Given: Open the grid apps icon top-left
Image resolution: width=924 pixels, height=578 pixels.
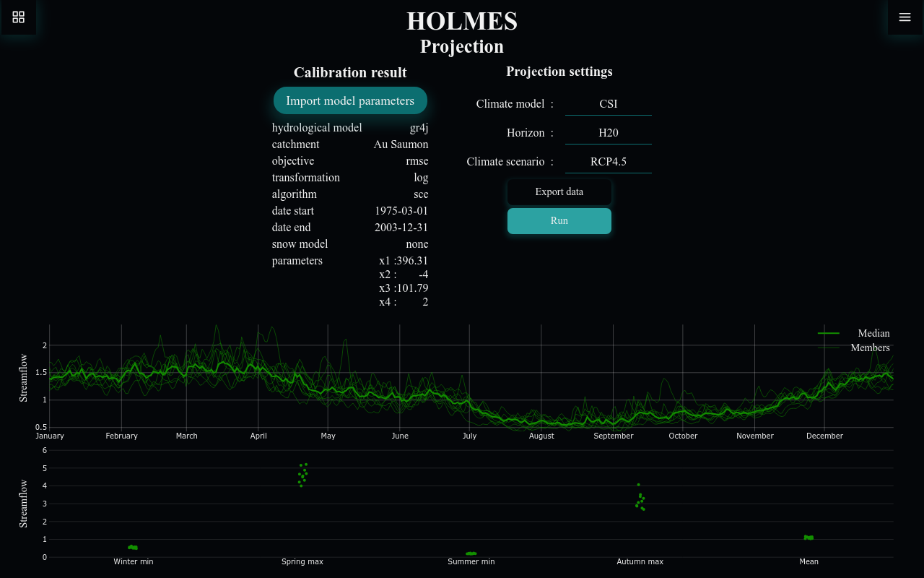Looking at the screenshot, I should pyautogui.click(x=19, y=17).
